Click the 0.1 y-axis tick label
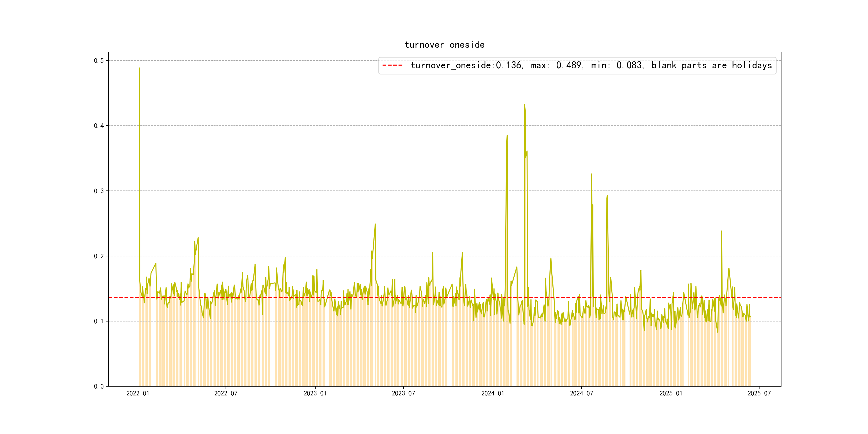 point(99,321)
